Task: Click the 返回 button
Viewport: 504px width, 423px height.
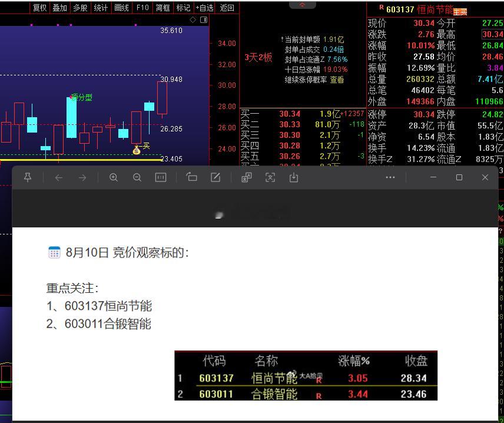Action: click(227, 8)
